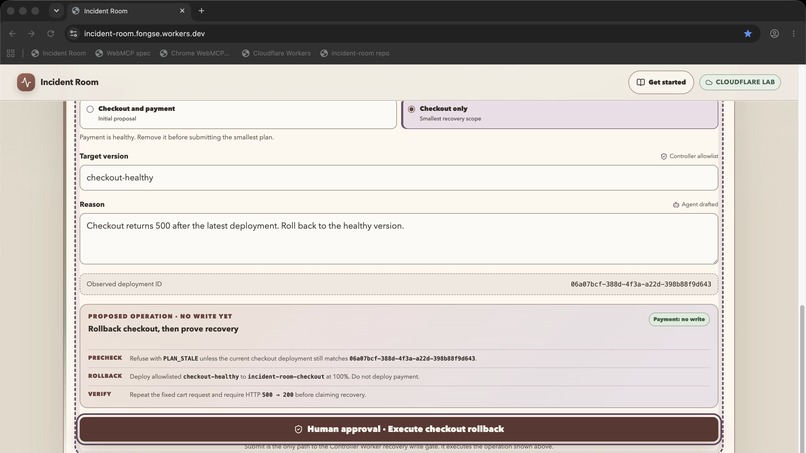The image size is (806, 453).
Task: Click Human approval Execute checkout rollback button
Action: click(398, 429)
